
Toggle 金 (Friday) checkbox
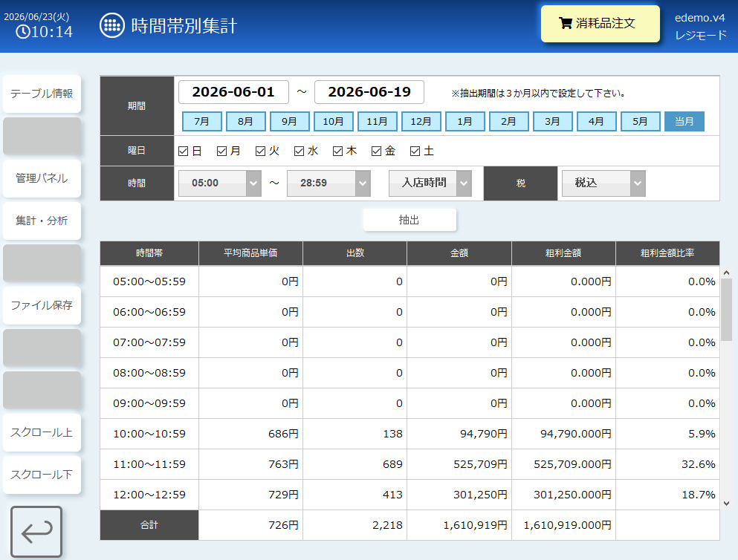click(x=376, y=151)
